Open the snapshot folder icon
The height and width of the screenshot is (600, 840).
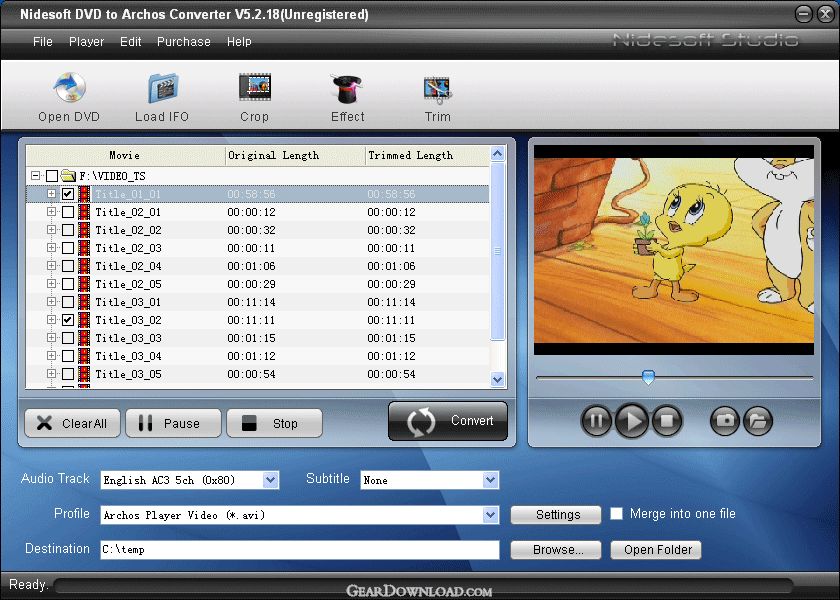coord(758,421)
